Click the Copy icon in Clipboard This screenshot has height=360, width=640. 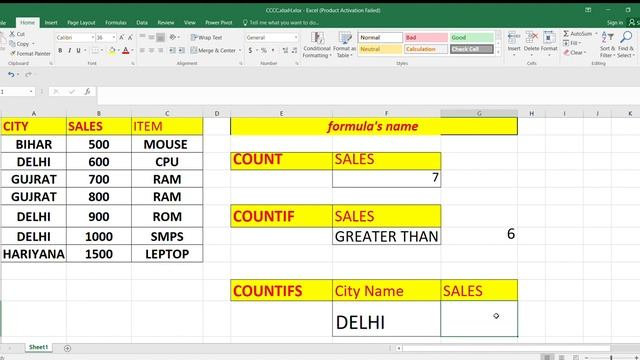click(12, 44)
